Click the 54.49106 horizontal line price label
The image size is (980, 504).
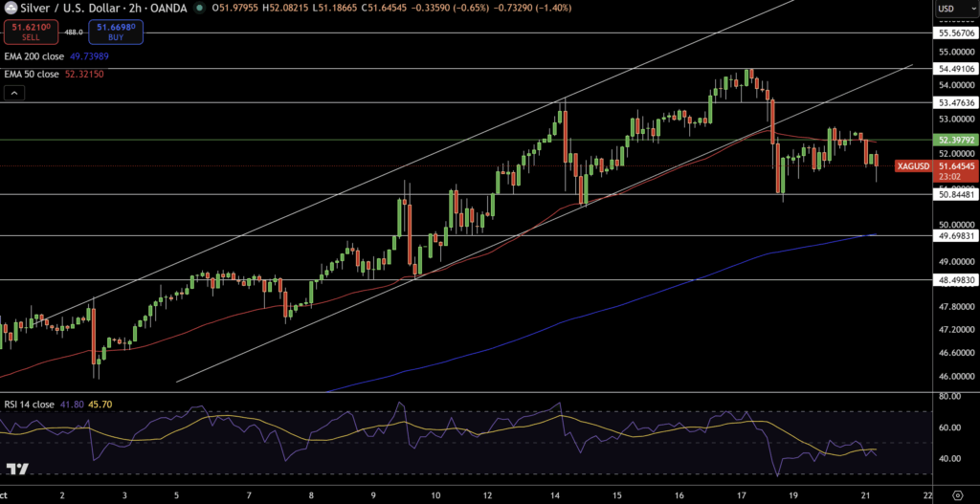pos(956,68)
